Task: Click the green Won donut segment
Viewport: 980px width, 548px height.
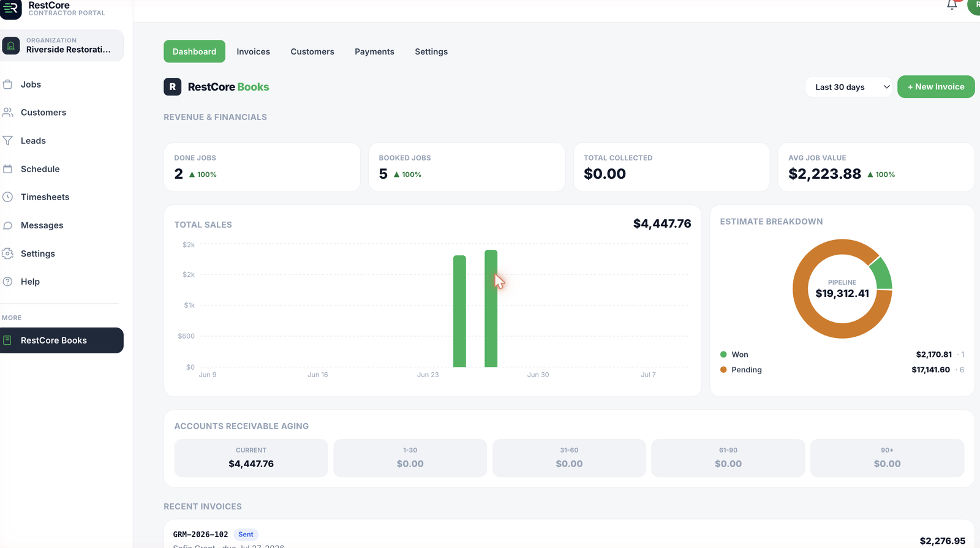Action: [x=881, y=273]
